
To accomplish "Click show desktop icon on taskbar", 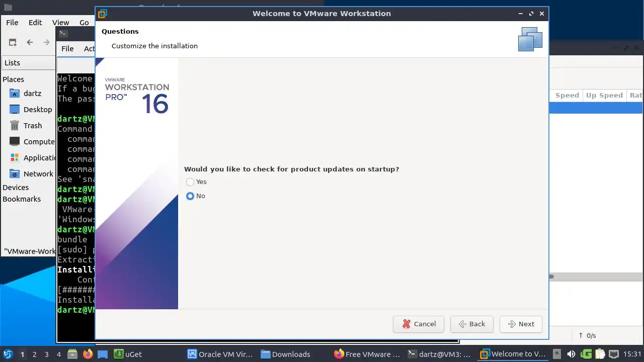I will (103, 354).
